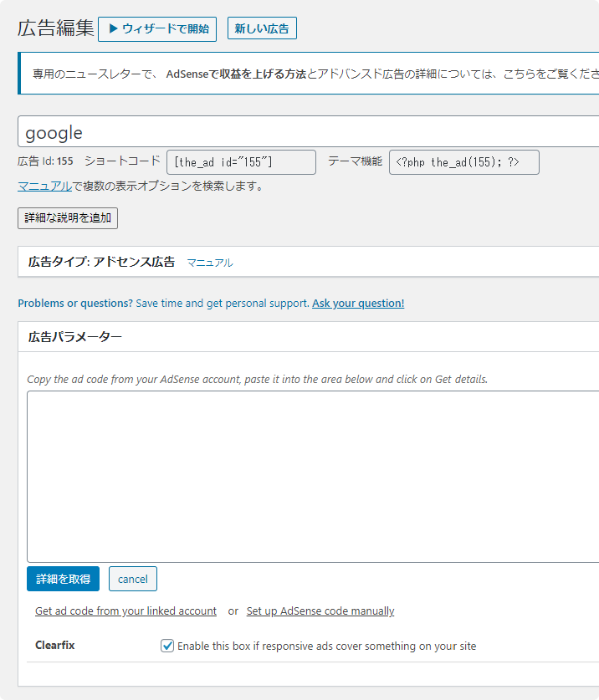The width and height of the screenshot is (599, 700).
Task: Edit the ad title field containing google
Action: 308,131
